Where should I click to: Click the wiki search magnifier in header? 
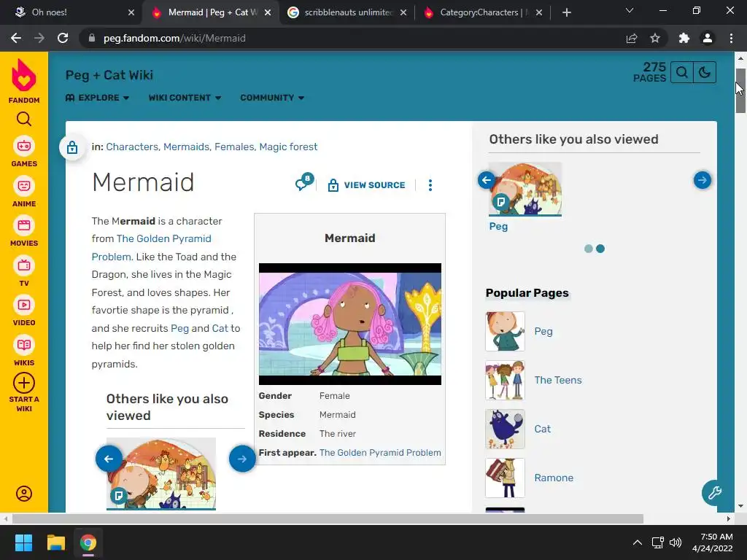(x=682, y=72)
